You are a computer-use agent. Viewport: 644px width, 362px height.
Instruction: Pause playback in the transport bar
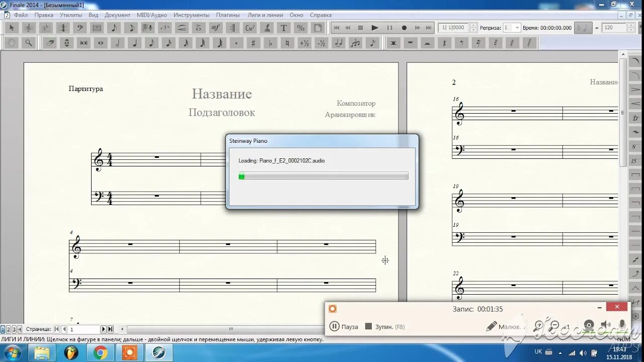(389, 28)
